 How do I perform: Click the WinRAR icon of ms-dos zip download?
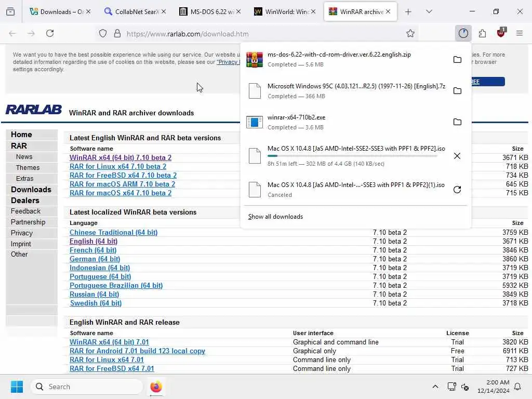(x=255, y=59)
